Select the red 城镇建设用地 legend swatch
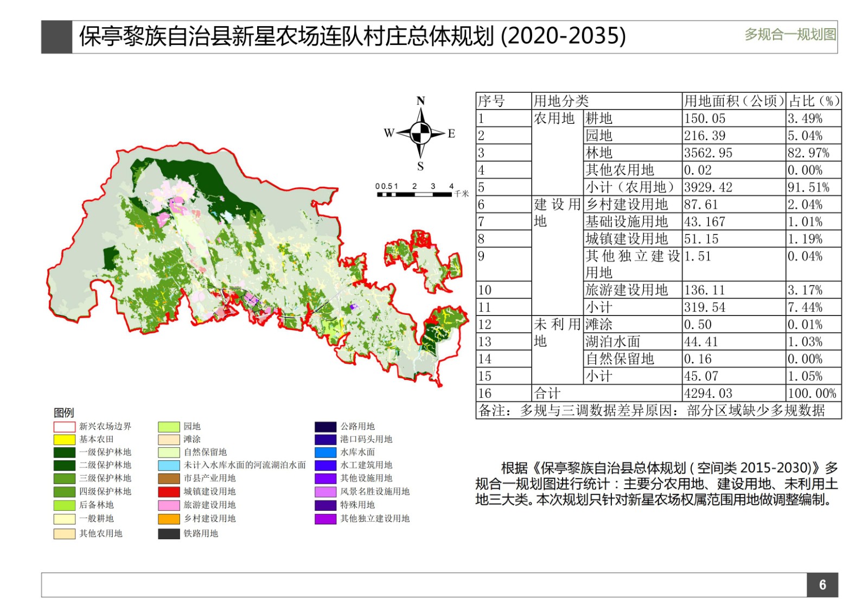This screenshot has width=868, height=614. pyautogui.click(x=169, y=492)
